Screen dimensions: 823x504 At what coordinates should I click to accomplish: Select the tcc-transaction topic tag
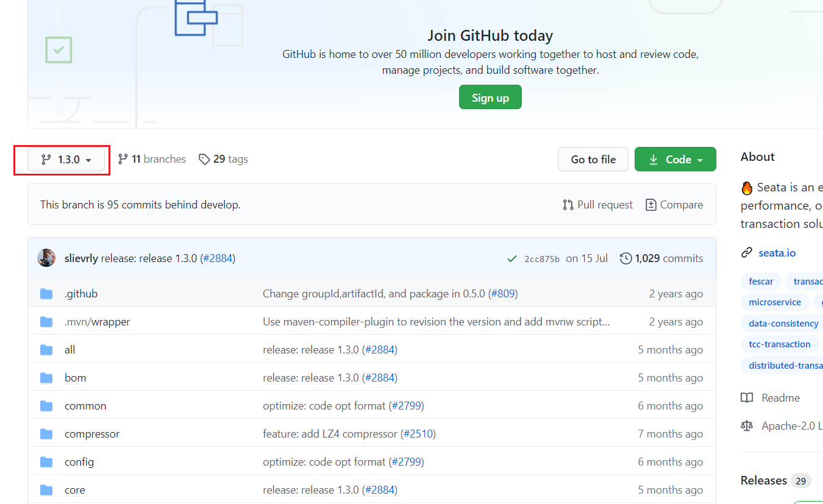click(x=780, y=344)
